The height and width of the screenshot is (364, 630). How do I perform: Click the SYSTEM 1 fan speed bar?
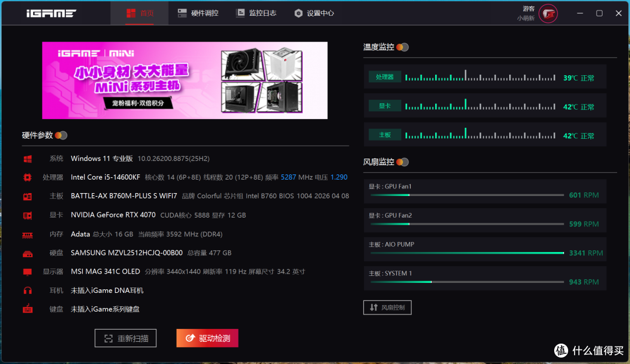467,282
